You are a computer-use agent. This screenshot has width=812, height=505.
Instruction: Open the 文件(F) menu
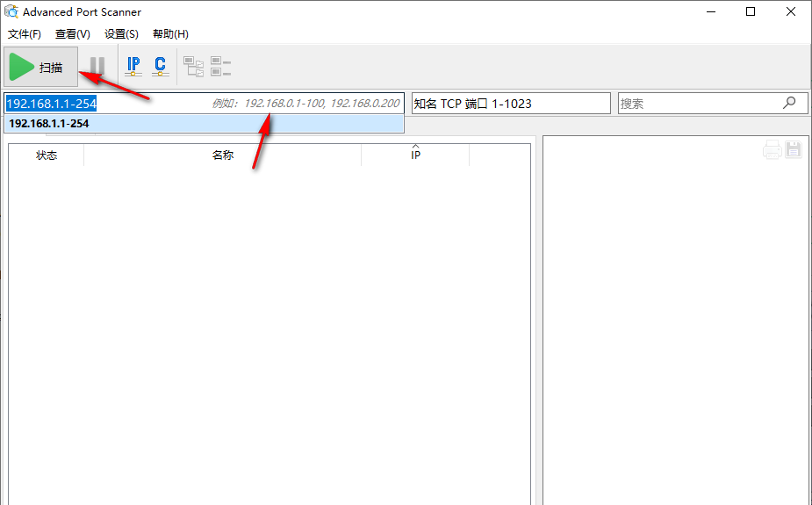[x=25, y=34]
